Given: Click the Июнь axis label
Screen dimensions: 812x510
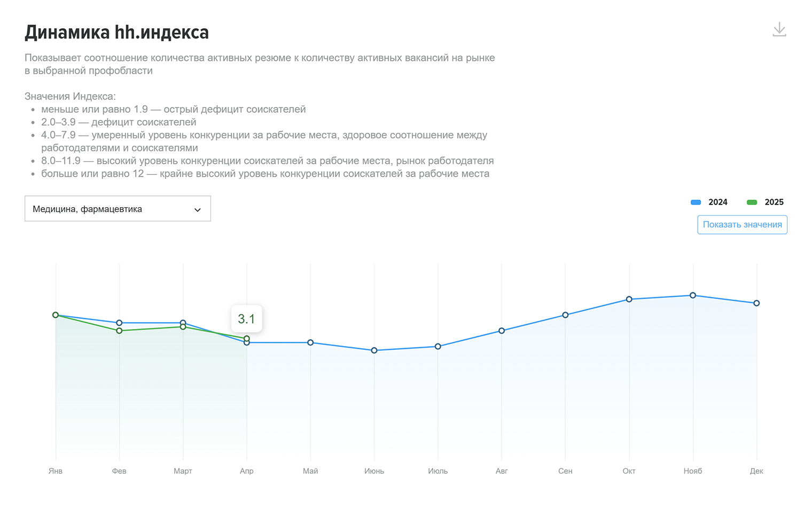Looking at the screenshot, I should point(374,471).
